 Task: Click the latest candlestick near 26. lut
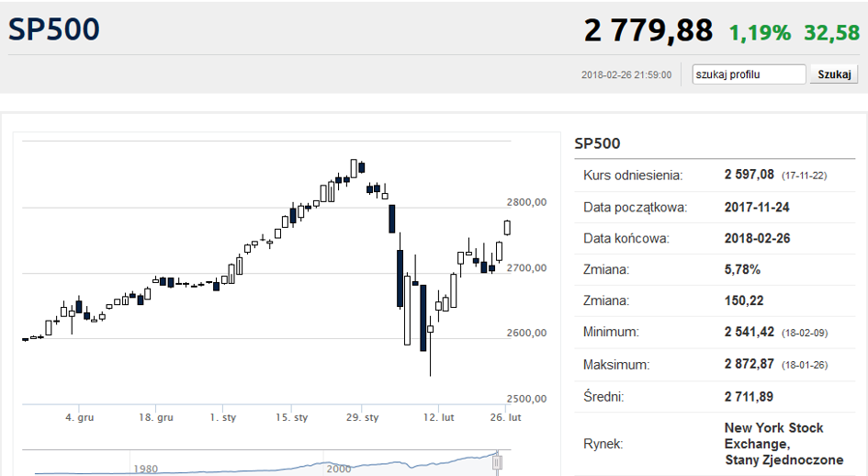(x=507, y=227)
